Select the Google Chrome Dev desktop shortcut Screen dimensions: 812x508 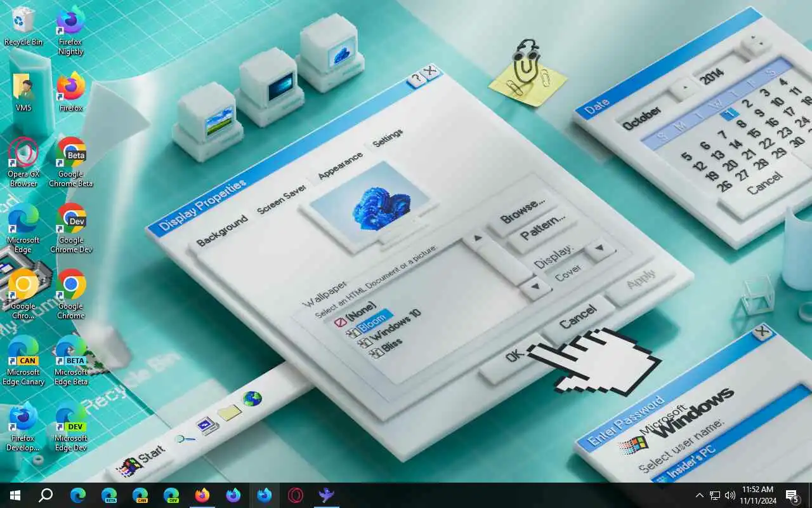(x=71, y=229)
